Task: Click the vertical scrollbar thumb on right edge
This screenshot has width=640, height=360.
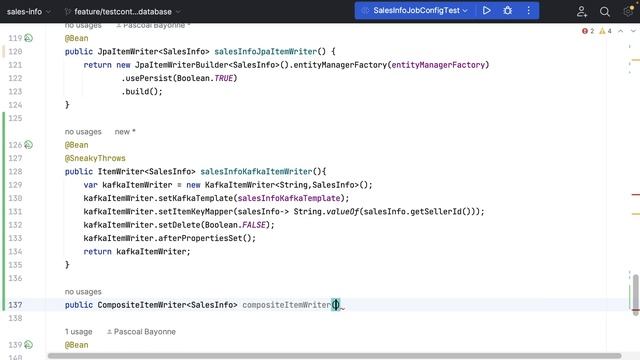Action: 636,294
